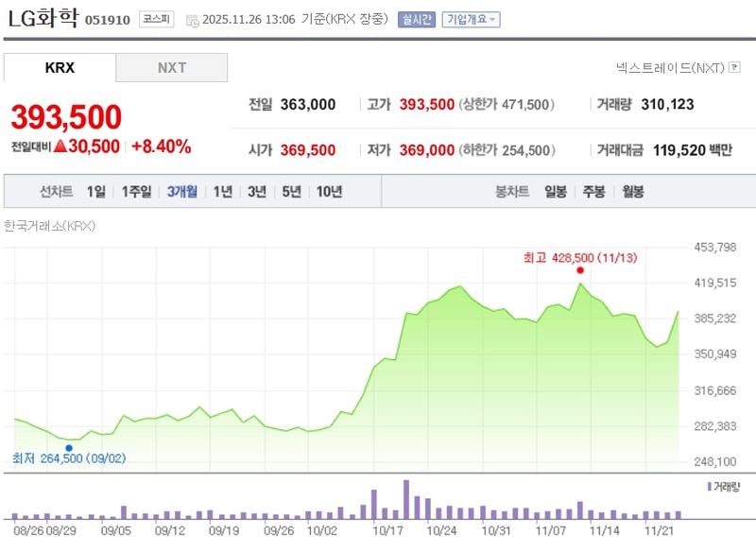Click the tallest volume bar in mid-October
756x552 pixels.
coord(406,499)
